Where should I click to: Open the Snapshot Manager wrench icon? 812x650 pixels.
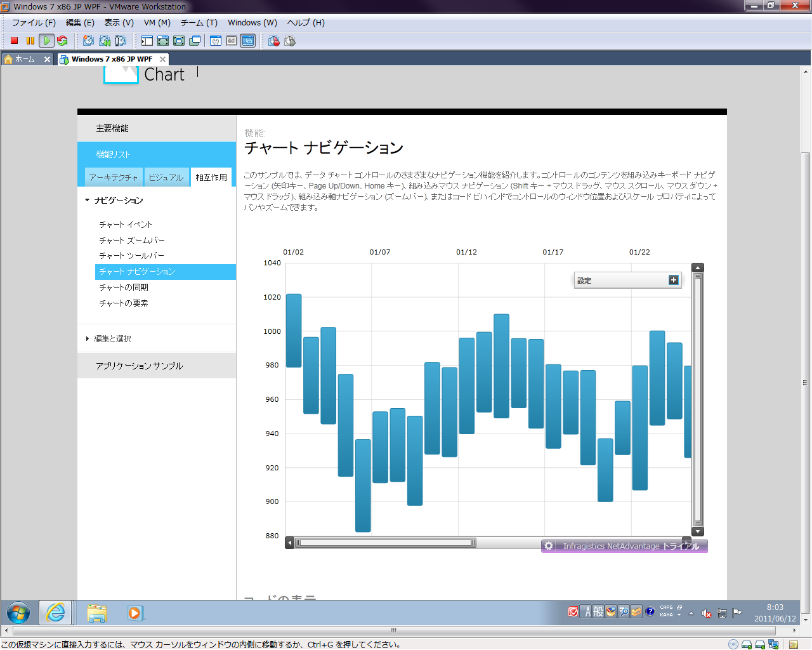pyautogui.click(x=121, y=41)
